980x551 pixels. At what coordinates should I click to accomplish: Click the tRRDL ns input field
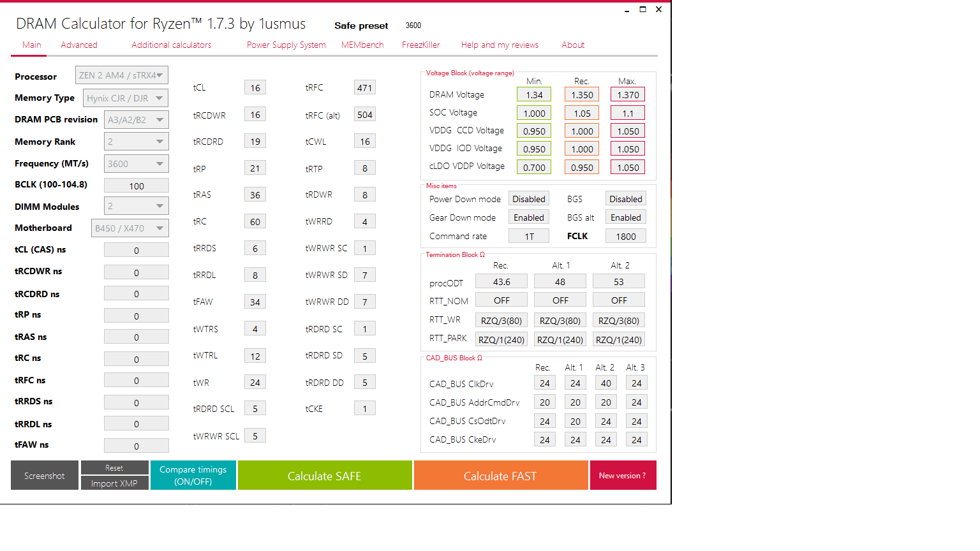137,423
